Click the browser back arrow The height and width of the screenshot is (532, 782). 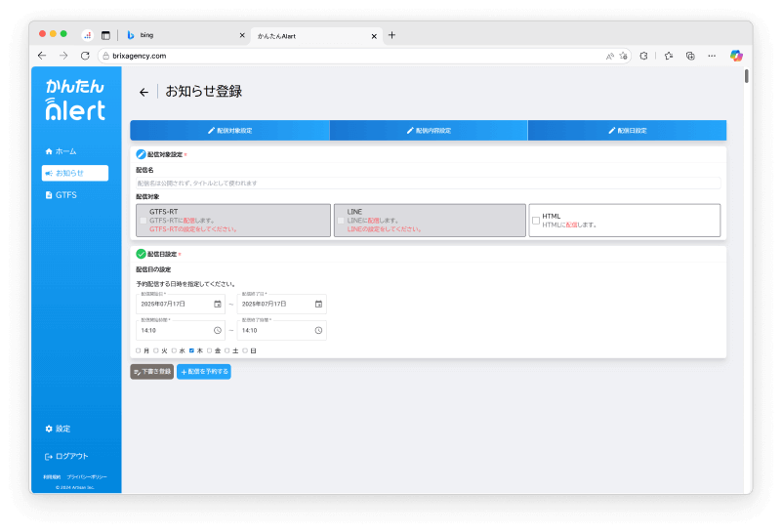42,56
